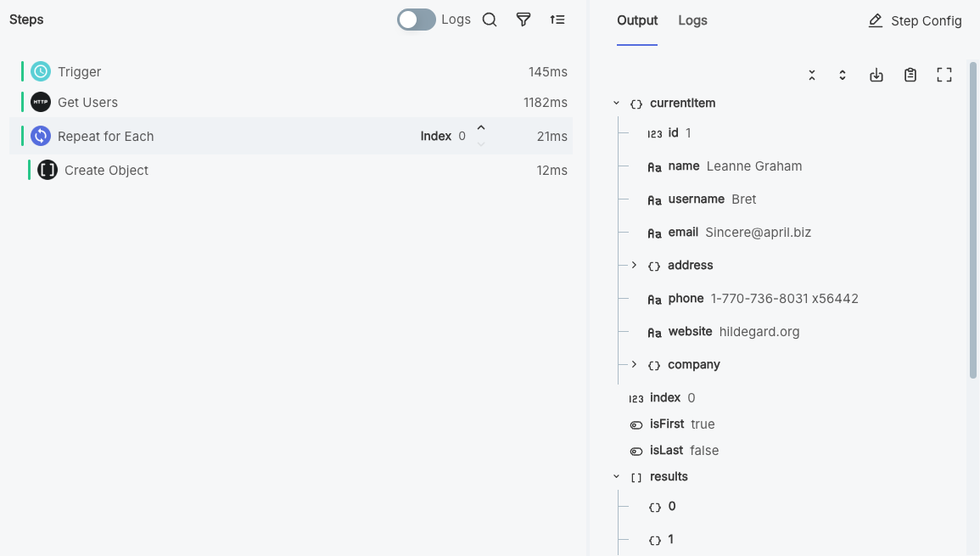980x556 pixels.
Task: Open the filter icon next to search
Action: [x=524, y=19]
